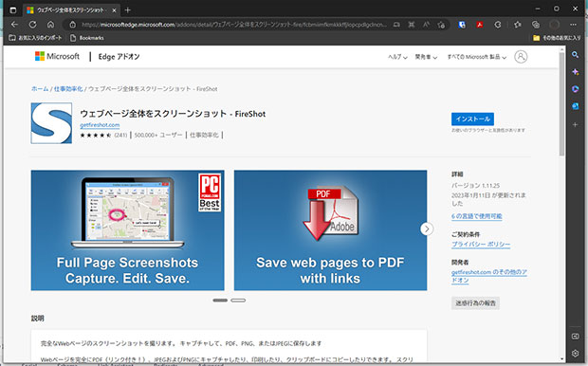Open sidebar search icon
This screenshot has height=366, width=588.
576,55
